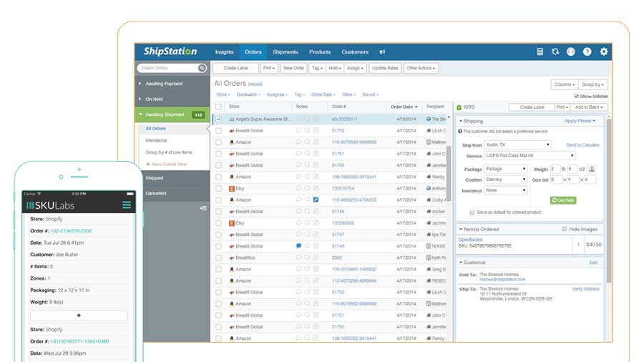Open the Store filter dropdown
The image size is (644, 362).
click(x=223, y=95)
